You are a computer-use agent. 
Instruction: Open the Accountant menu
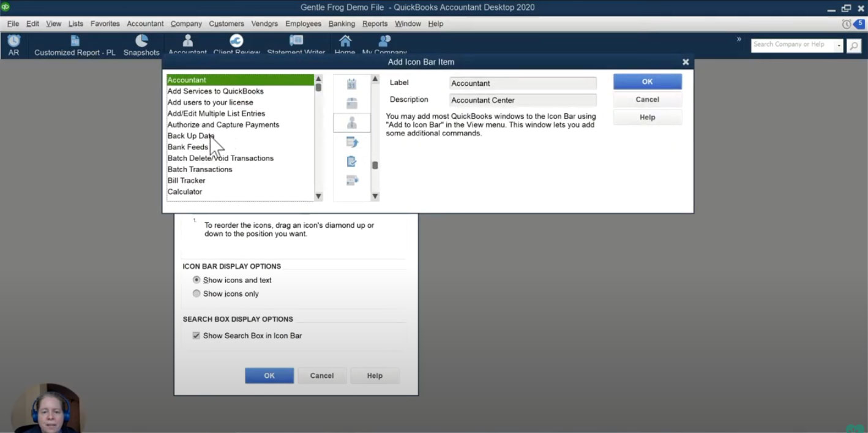[145, 24]
